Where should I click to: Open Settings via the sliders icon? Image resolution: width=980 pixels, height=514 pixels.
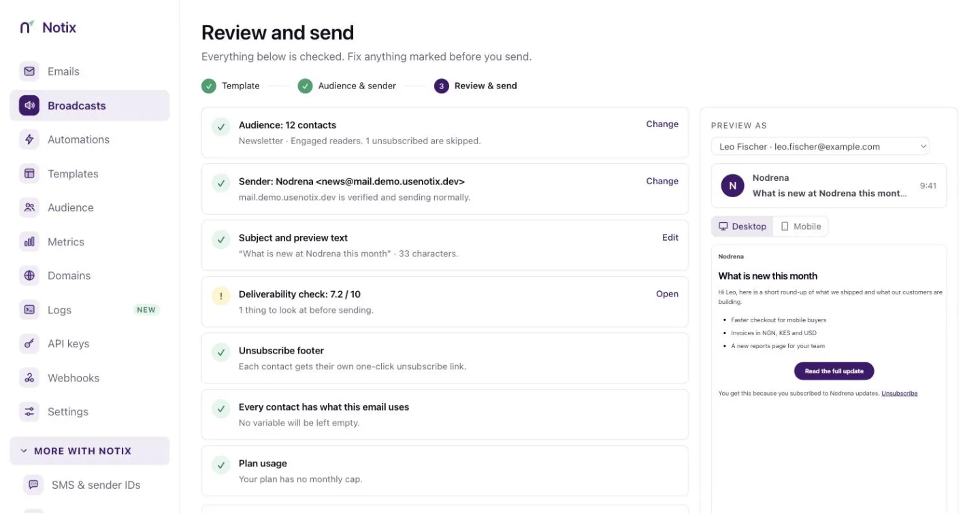click(x=29, y=411)
